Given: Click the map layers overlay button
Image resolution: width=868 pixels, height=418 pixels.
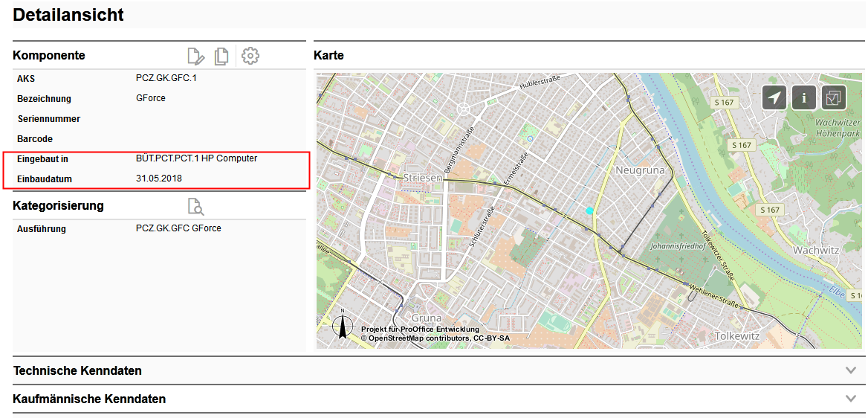Looking at the screenshot, I should coord(834,97).
